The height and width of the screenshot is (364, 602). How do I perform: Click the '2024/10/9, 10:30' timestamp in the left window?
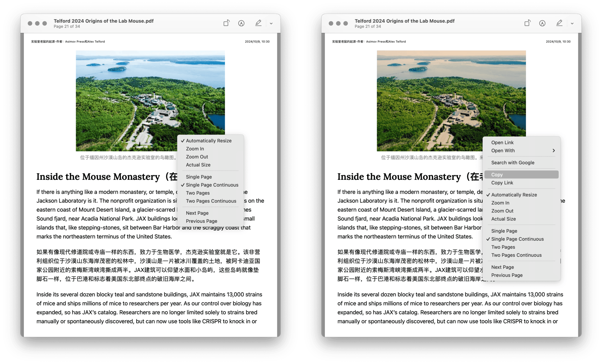257,42
